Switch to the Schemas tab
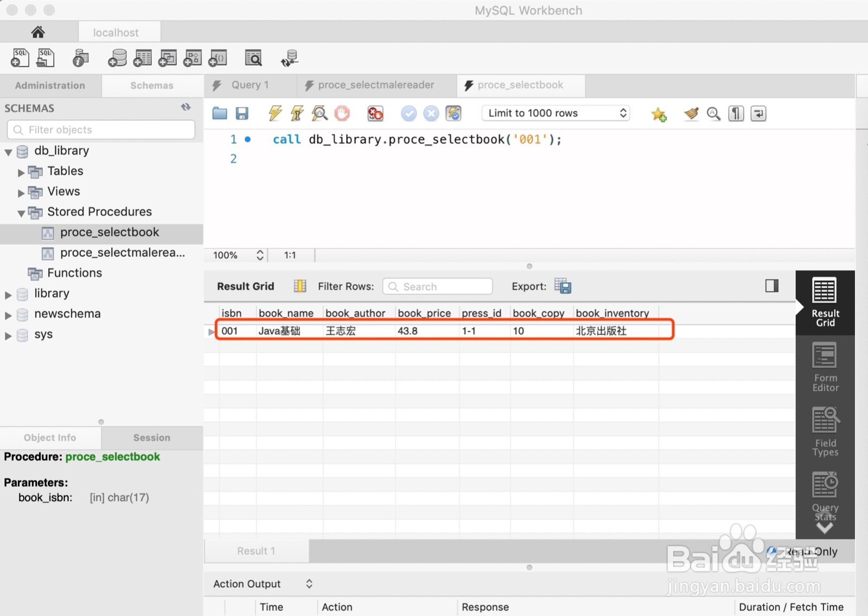This screenshot has width=868, height=616. pyautogui.click(x=152, y=85)
